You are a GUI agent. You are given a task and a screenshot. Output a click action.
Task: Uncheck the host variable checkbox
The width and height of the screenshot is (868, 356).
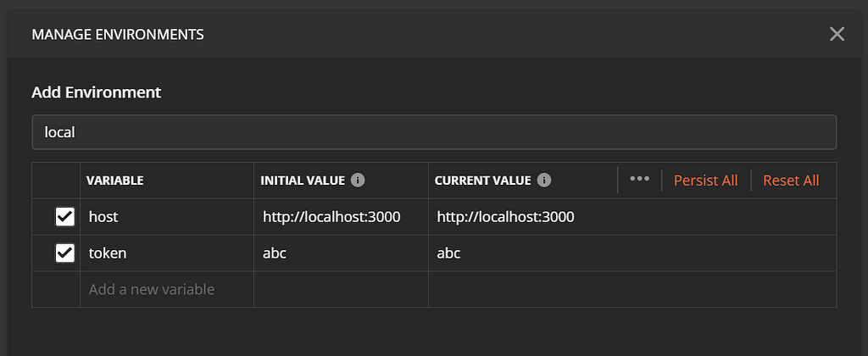point(65,217)
